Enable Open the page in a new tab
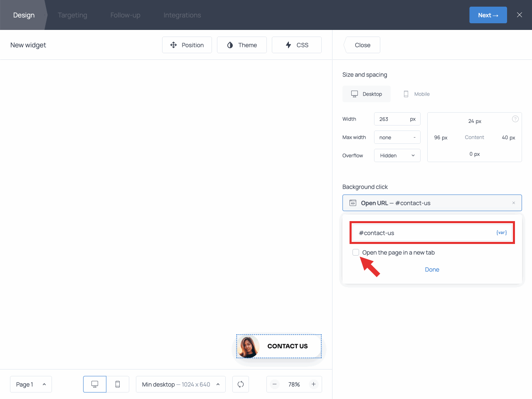The width and height of the screenshot is (532, 399). pos(356,252)
